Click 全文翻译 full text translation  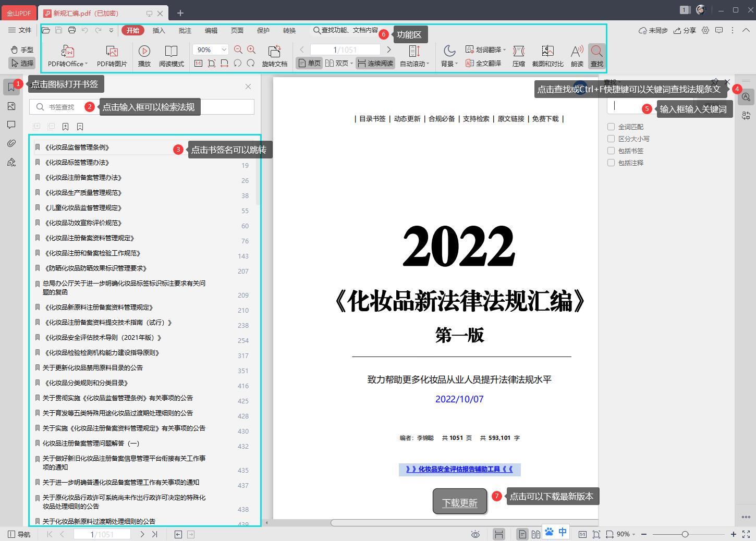(x=483, y=63)
